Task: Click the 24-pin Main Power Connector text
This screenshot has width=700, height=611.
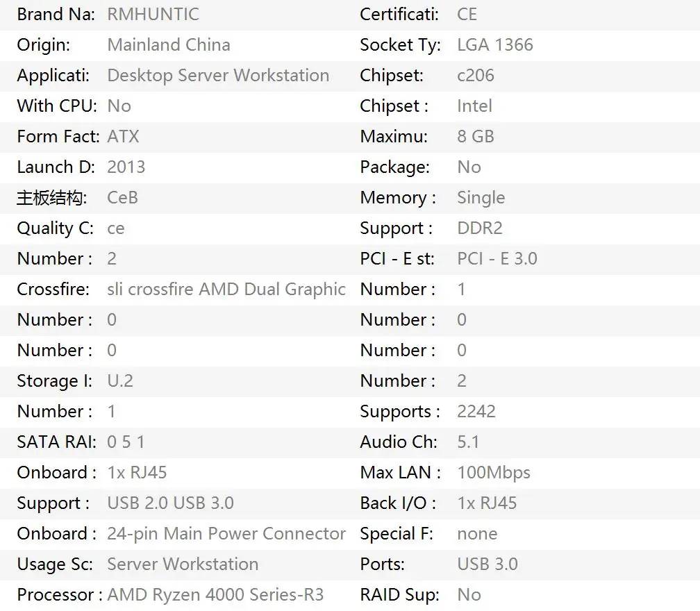Action: (x=226, y=534)
